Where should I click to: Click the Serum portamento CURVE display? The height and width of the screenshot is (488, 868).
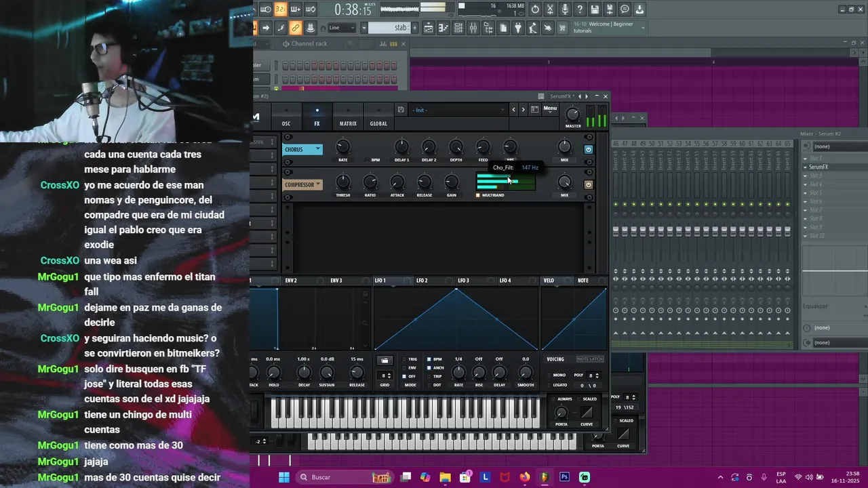(587, 413)
